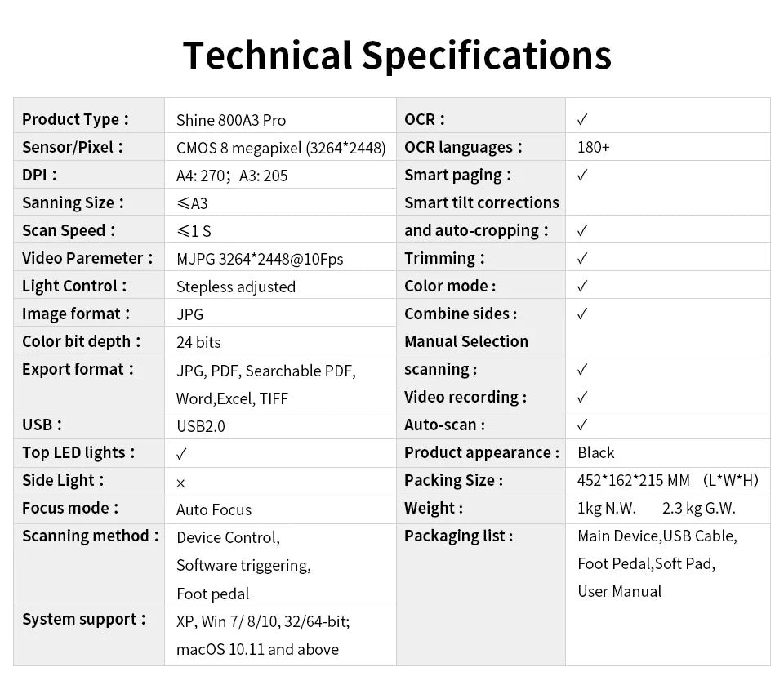Click the Color mode checkmark
The width and height of the screenshot is (784, 694).
pyautogui.click(x=581, y=287)
